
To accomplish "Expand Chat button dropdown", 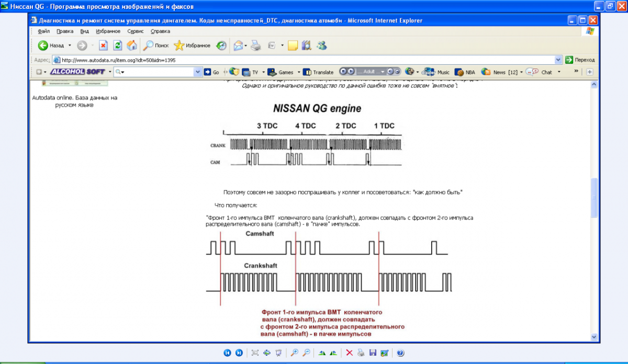I will [558, 72].
